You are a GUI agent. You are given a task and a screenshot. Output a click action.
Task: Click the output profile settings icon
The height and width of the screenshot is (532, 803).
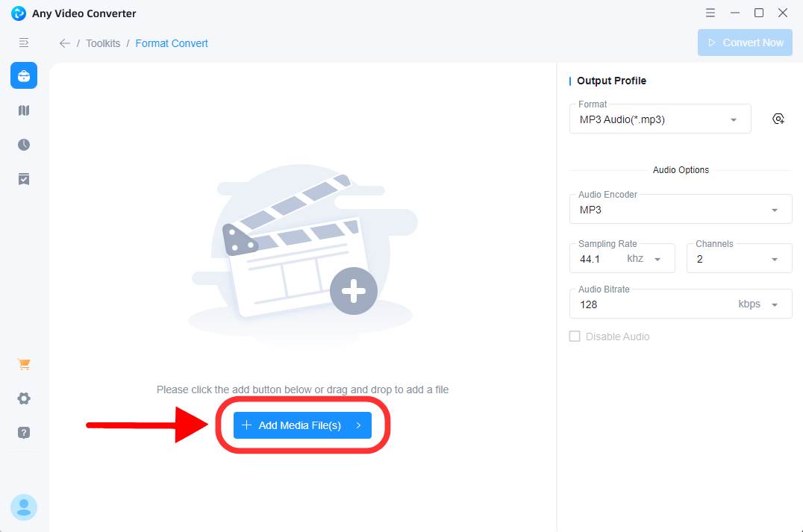pyautogui.click(x=778, y=119)
